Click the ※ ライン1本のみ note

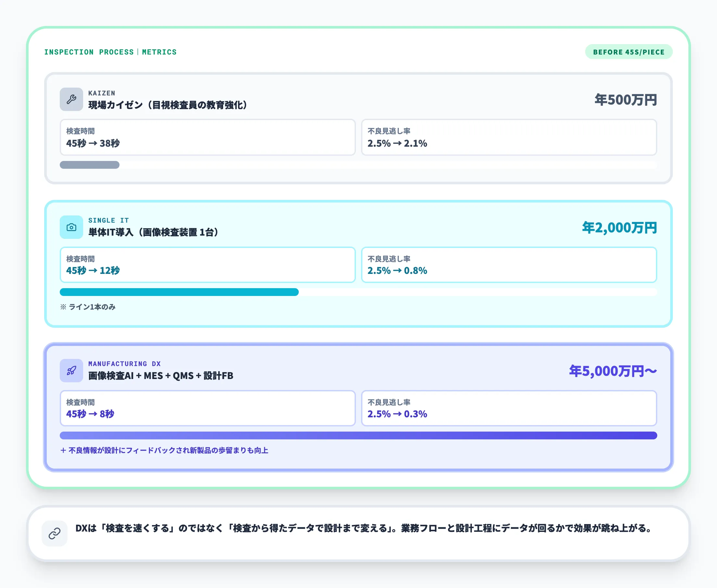(x=88, y=307)
